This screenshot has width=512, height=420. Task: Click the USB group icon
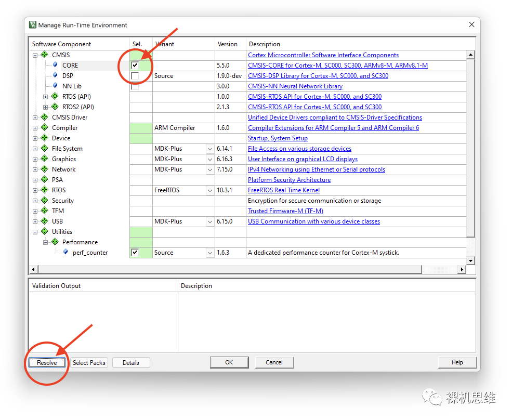pyautogui.click(x=44, y=221)
